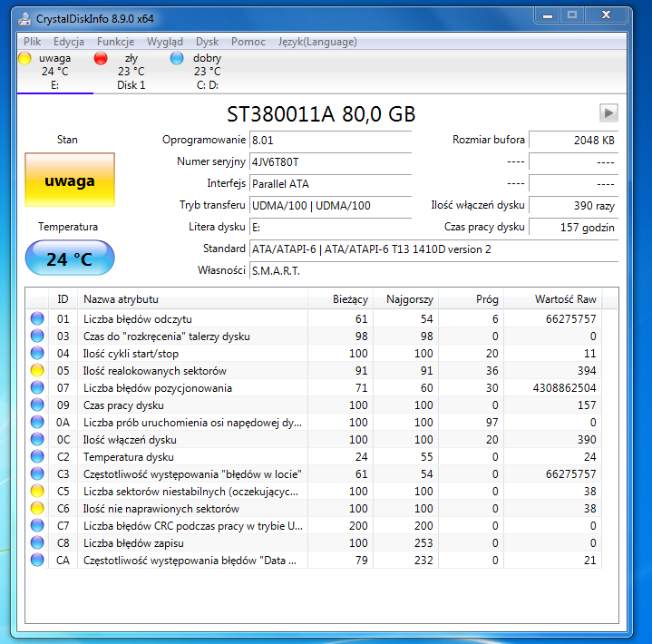The height and width of the screenshot is (644, 652).
Task: Click status orb for attribute C7 CRC errors
Action: point(37,526)
